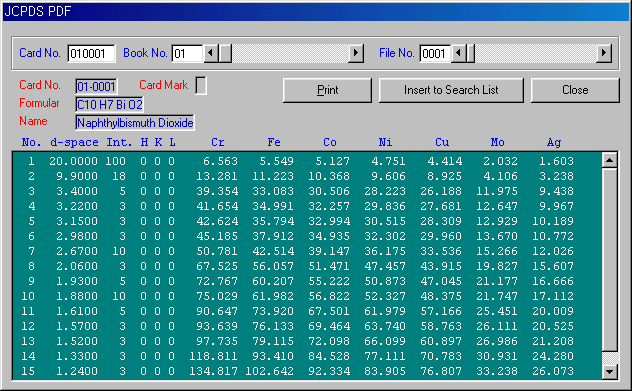Viewport: 632px width, 391px height.
Task: Click the File No. input field
Action: 435,53
